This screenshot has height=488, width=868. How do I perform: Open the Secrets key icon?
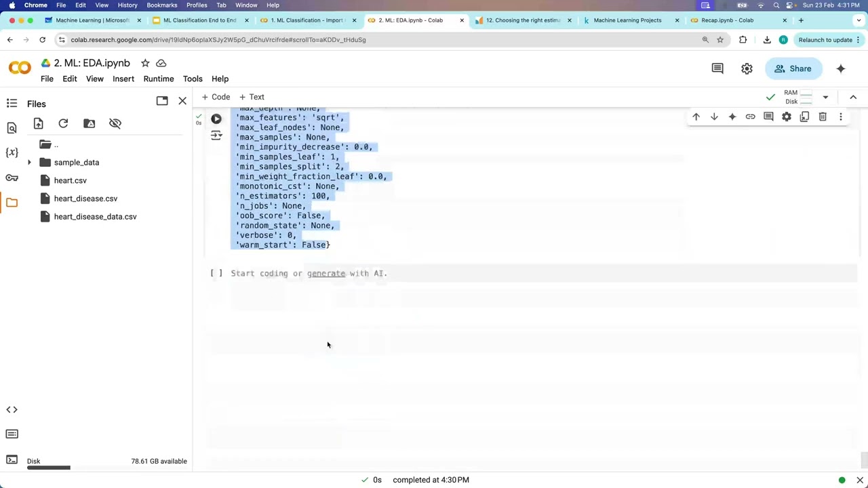[x=12, y=178]
